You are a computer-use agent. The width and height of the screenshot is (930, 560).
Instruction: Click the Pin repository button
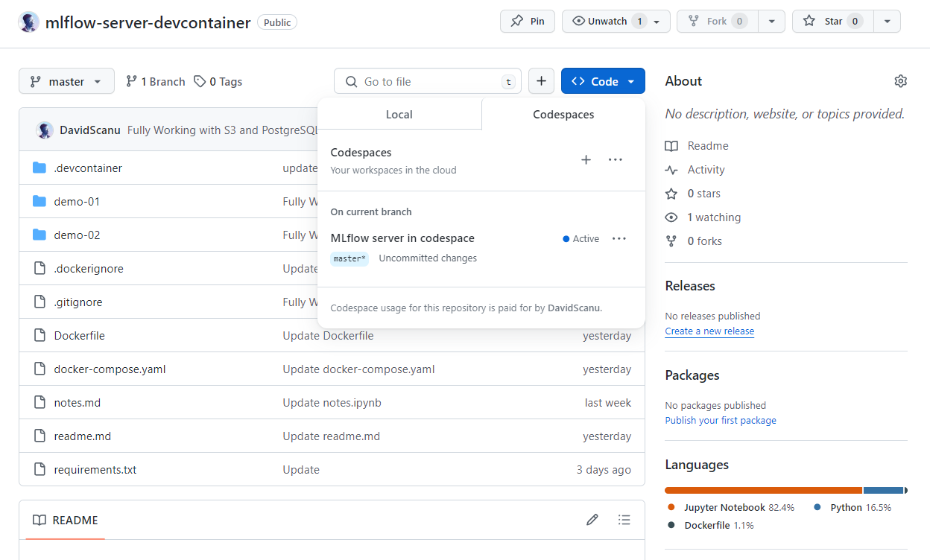(x=528, y=22)
